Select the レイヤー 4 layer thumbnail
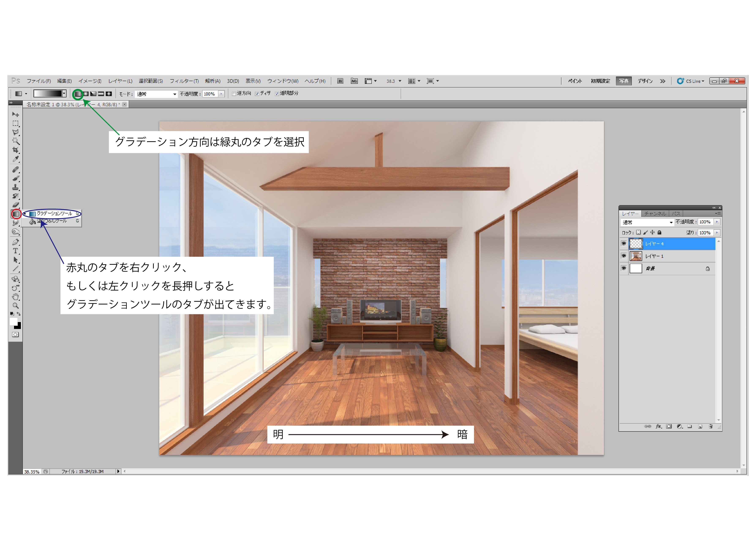The width and height of the screenshot is (756, 539). tap(636, 244)
